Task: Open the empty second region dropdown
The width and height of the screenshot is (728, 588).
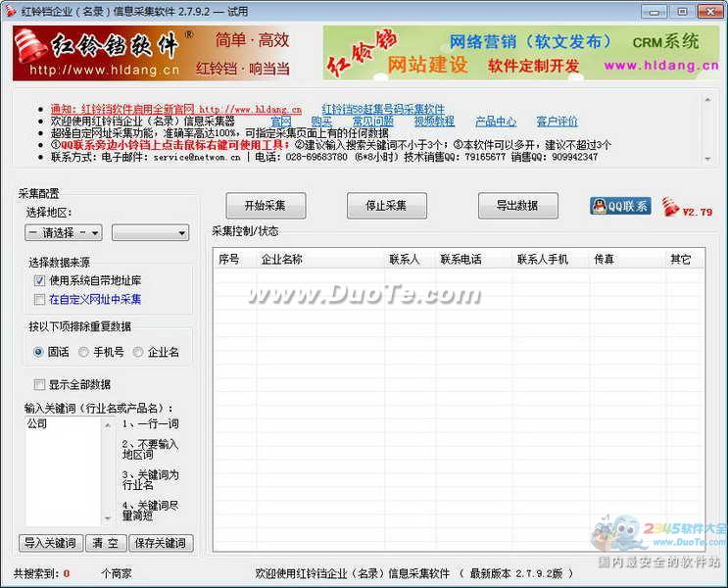Action: click(151, 232)
